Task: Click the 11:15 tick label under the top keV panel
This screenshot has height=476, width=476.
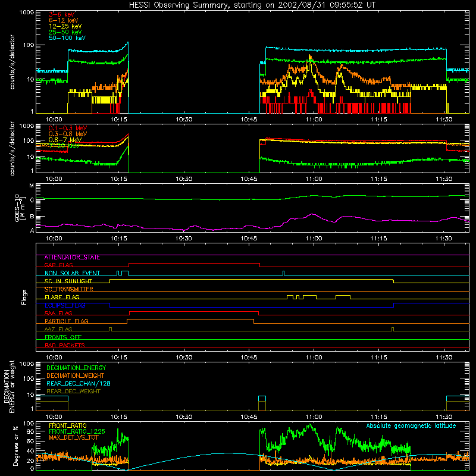Action: [x=378, y=120]
